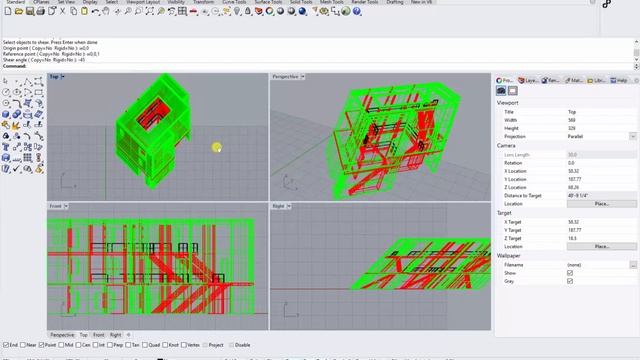
Task: Toggle the Wallpaper Gray checkbox
Action: click(x=570, y=281)
